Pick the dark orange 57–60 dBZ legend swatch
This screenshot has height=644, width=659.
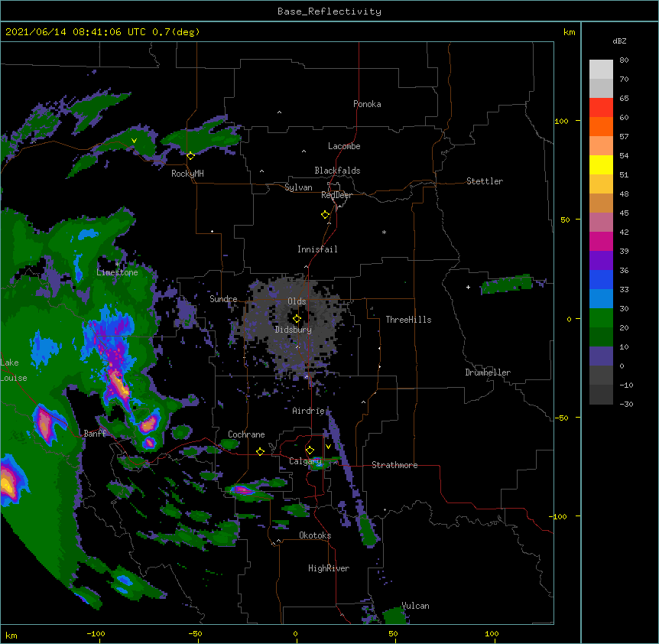601,126
